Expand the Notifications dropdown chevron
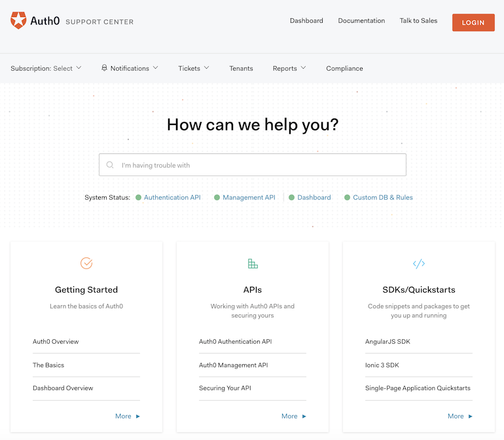 tap(156, 68)
